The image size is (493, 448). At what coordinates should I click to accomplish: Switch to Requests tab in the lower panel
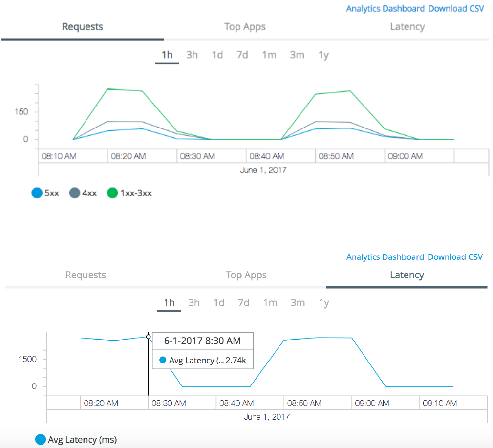point(86,275)
